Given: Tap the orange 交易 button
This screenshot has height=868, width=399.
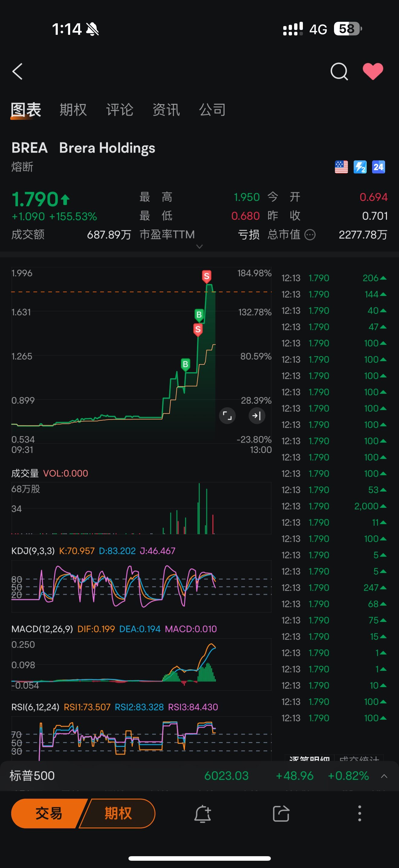Looking at the screenshot, I should (49, 814).
